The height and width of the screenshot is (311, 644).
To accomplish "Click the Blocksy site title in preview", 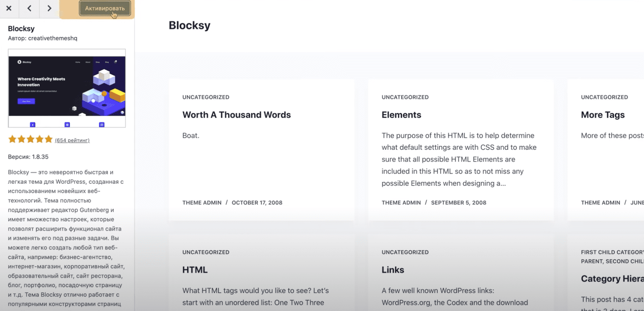I will pos(189,26).
